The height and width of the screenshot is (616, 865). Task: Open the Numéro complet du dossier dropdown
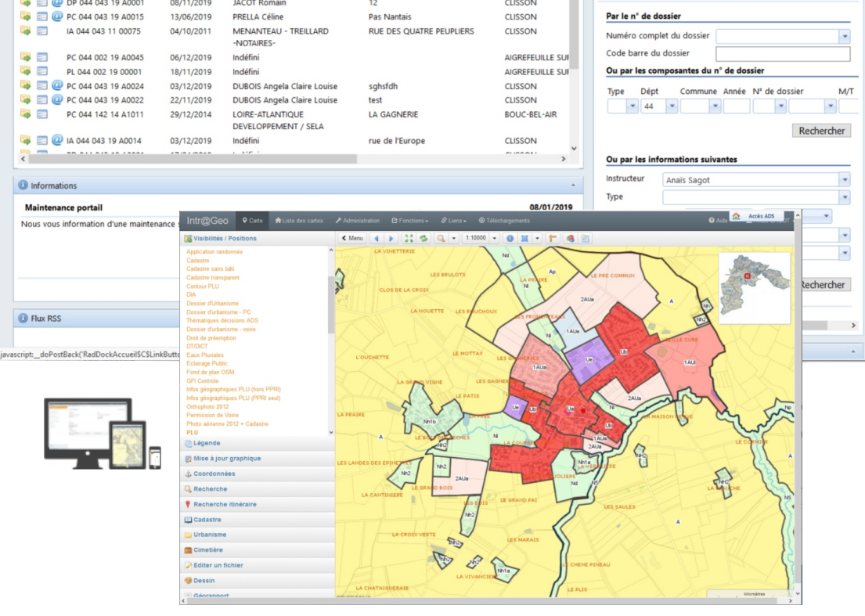coord(844,36)
